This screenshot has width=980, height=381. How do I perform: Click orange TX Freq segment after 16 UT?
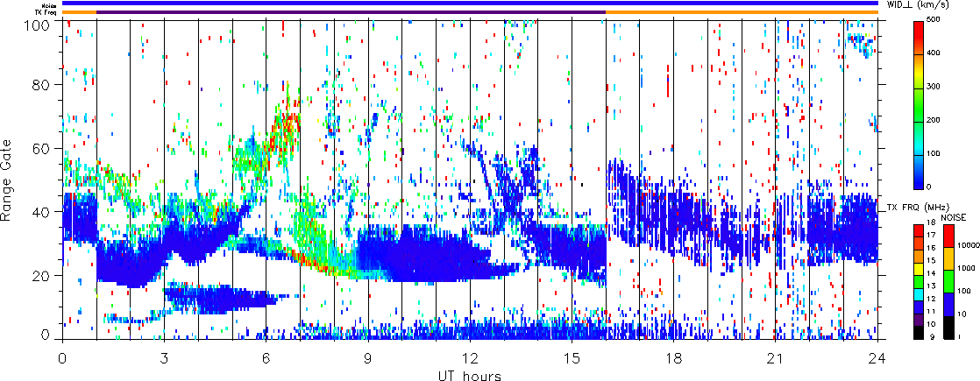[742, 12]
